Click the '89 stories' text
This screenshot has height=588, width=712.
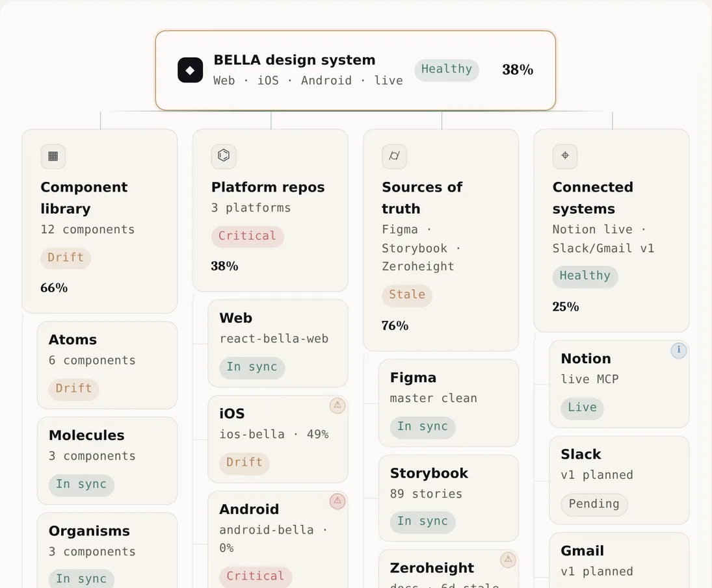426,494
